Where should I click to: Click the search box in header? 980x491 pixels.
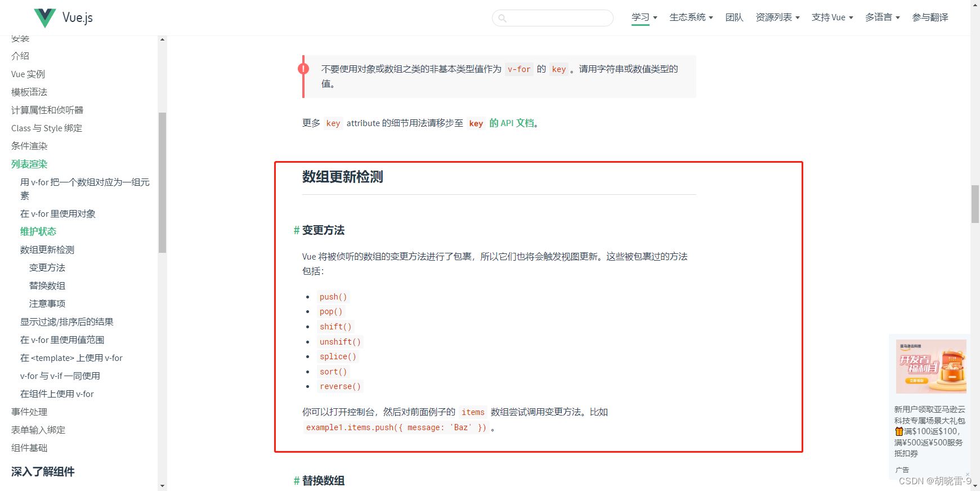[x=553, y=18]
